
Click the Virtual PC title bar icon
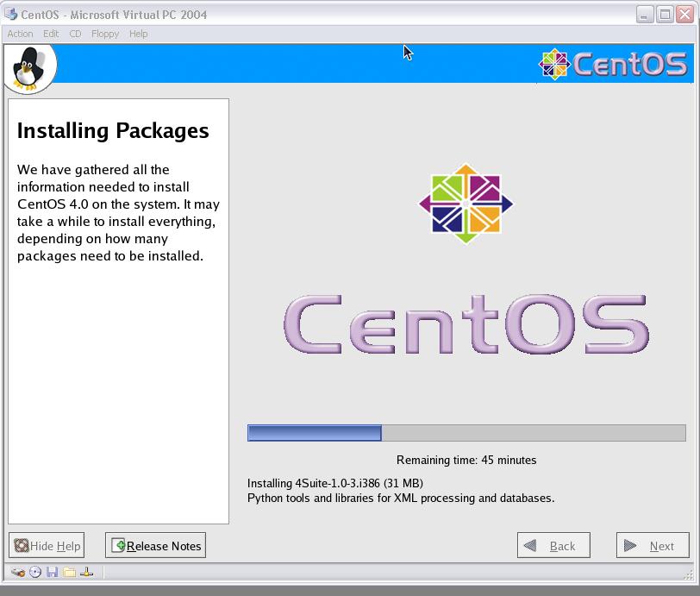[x=11, y=15]
